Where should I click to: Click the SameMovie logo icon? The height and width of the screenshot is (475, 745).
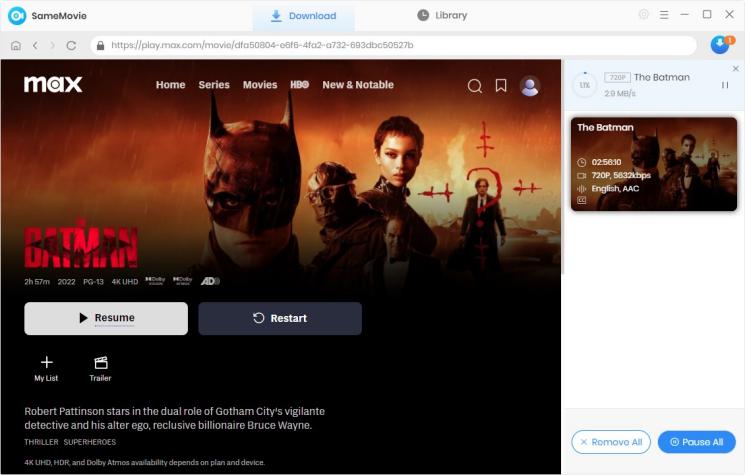point(17,16)
